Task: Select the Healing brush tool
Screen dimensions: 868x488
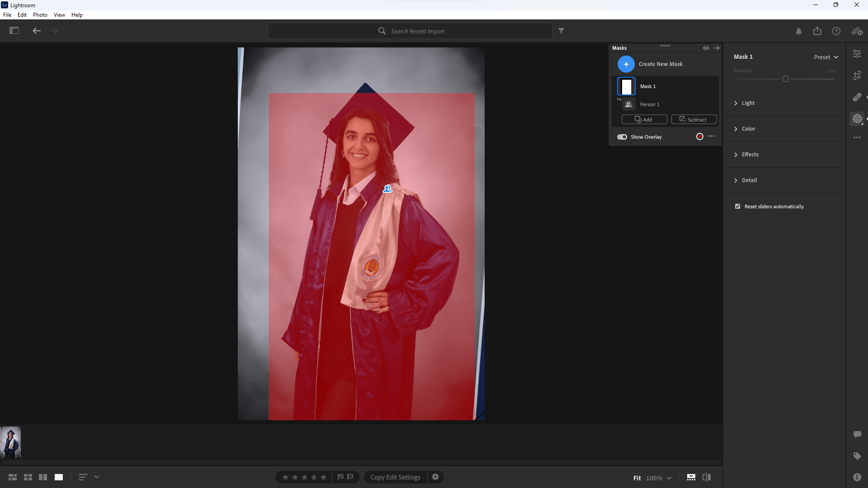Action: (857, 97)
